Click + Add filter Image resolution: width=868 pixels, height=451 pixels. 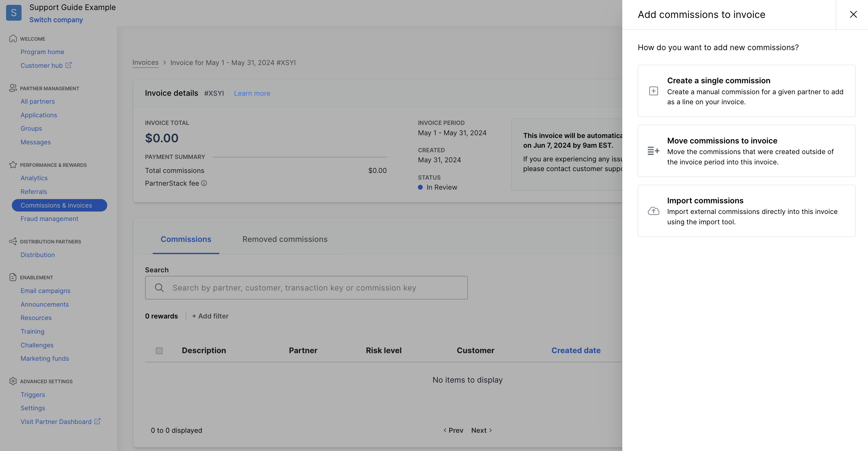(x=210, y=316)
